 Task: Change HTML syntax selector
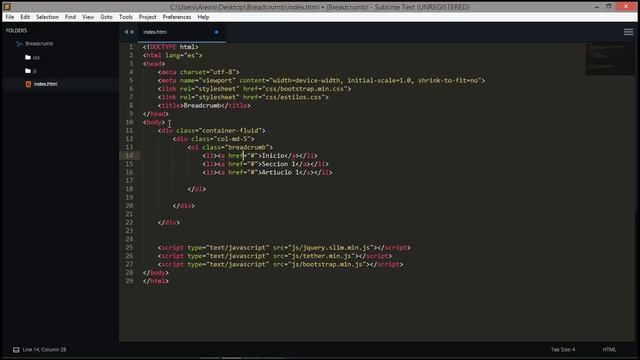tap(609, 350)
